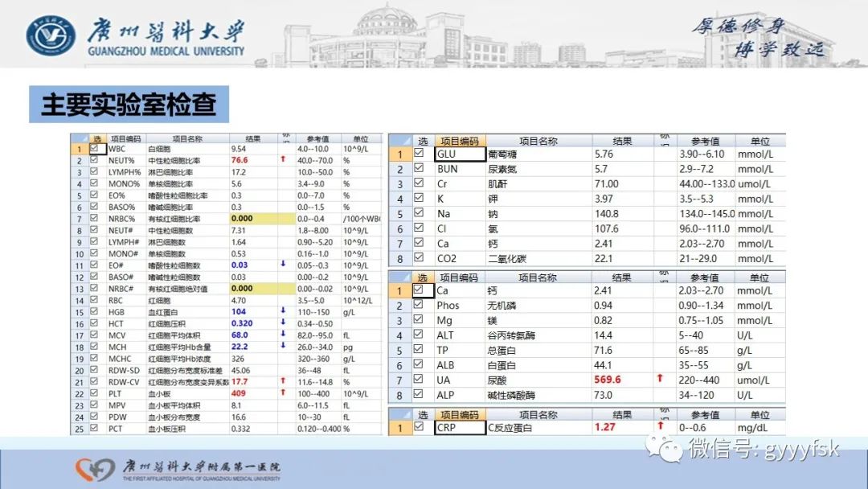Image resolution: width=868 pixels, height=489 pixels.
Task: Click the ALB result 44.1
Action: click(x=602, y=365)
